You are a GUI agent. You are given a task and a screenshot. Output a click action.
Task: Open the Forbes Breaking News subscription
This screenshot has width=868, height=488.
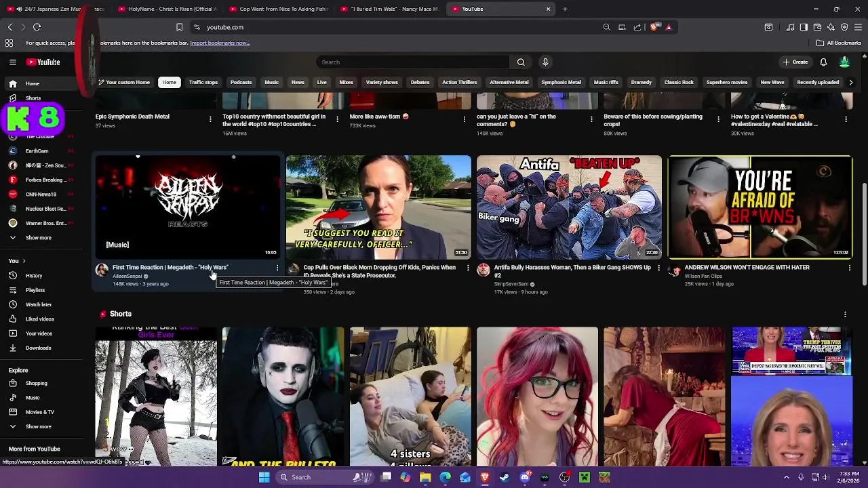[x=45, y=180]
